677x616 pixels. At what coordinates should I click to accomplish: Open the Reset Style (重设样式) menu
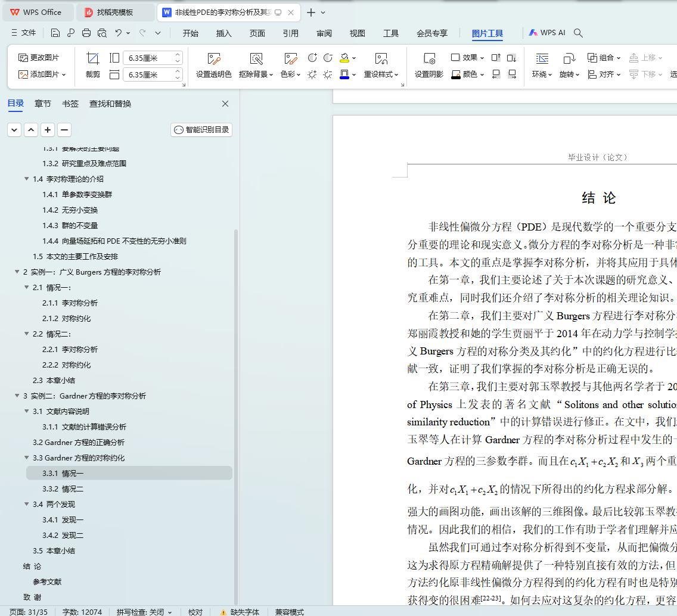[381, 65]
